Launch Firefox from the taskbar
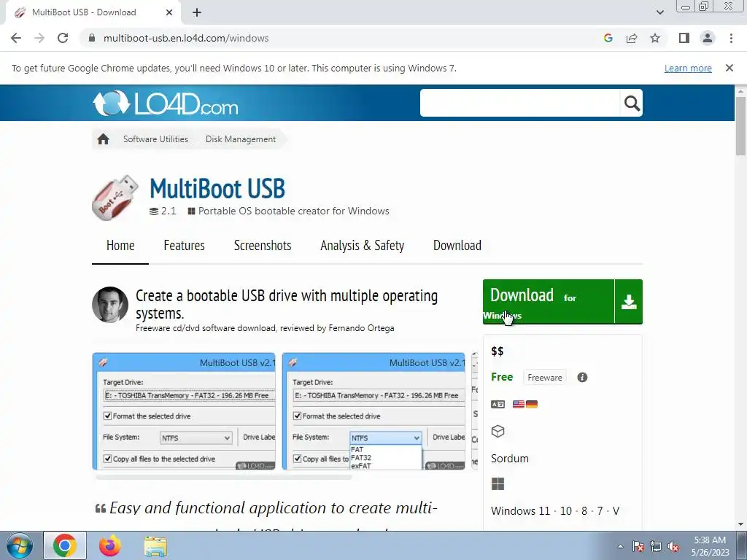This screenshot has width=747, height=560. [110, 545]
